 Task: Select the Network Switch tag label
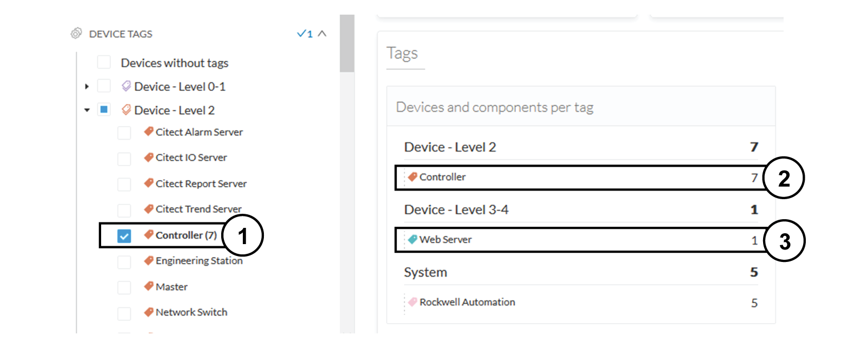[x=191, y=312]
